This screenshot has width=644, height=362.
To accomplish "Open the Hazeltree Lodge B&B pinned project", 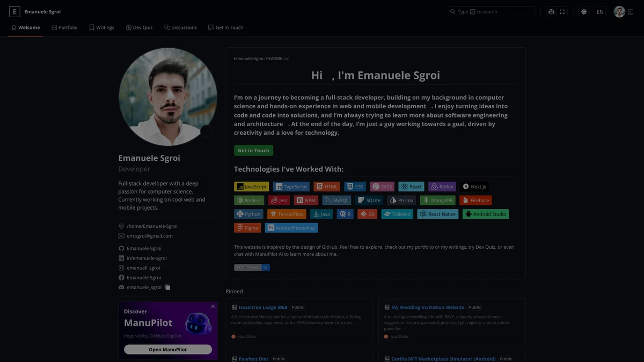I will click(x=263, y=307).
